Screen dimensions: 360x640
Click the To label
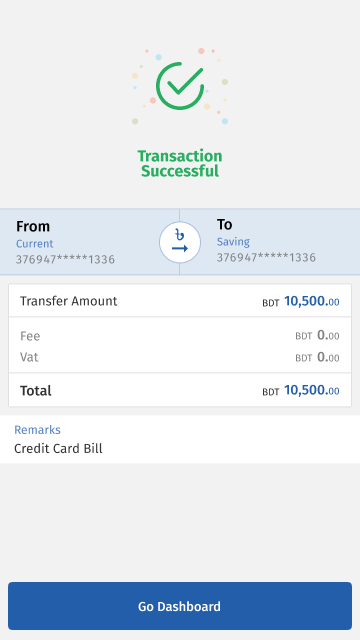point(224,224)
